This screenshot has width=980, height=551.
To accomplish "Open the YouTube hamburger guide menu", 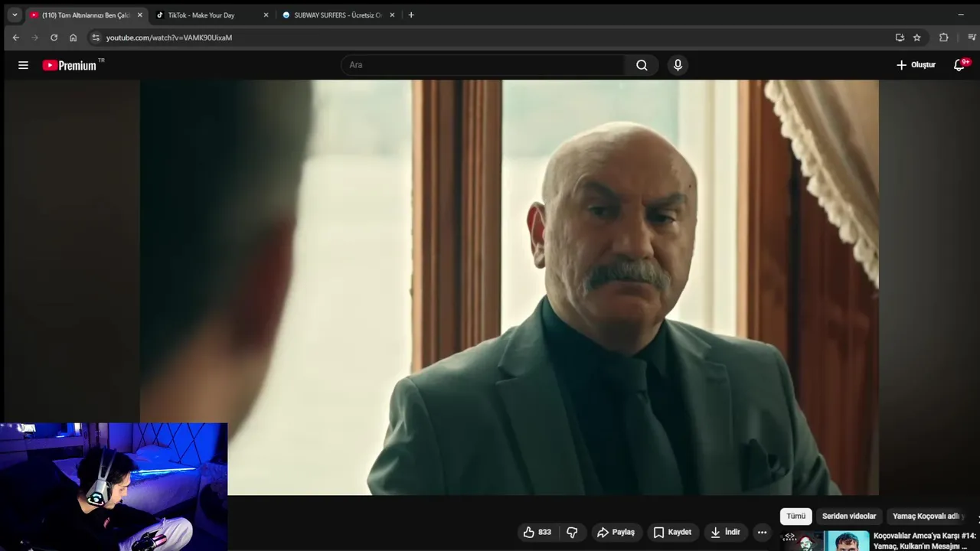I will click(x=23, y=65).
